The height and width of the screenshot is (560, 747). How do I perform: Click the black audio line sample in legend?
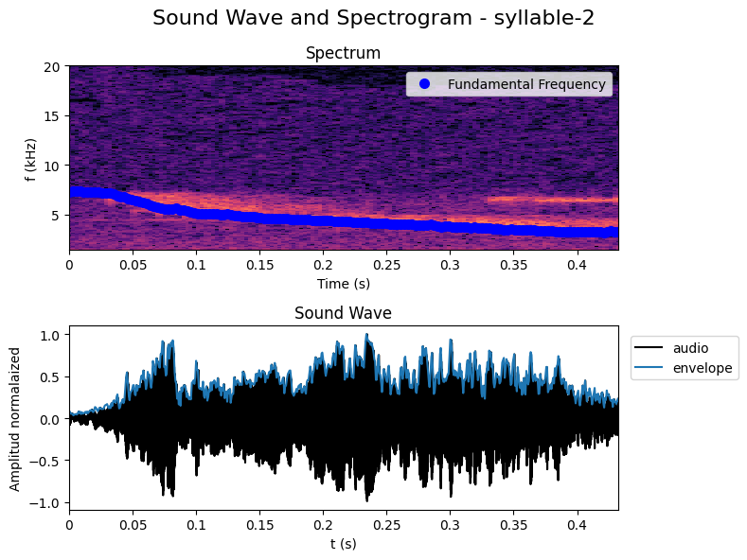tap(649, 347)
